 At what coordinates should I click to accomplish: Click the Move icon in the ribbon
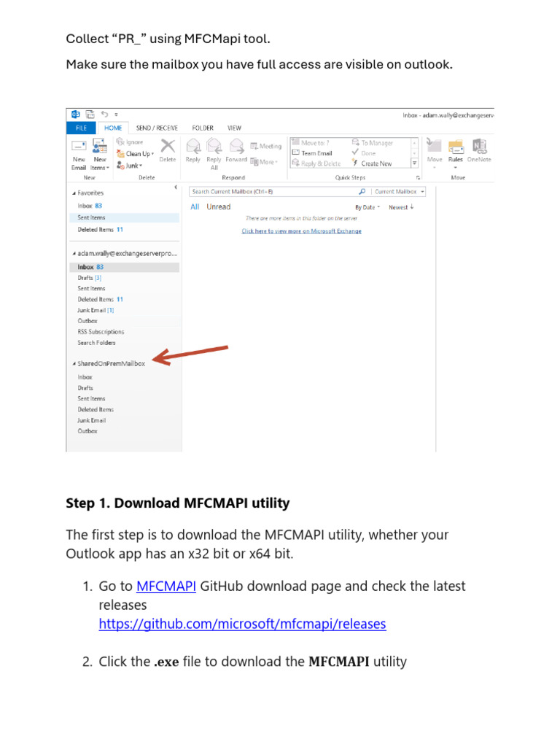click(435, 145)
